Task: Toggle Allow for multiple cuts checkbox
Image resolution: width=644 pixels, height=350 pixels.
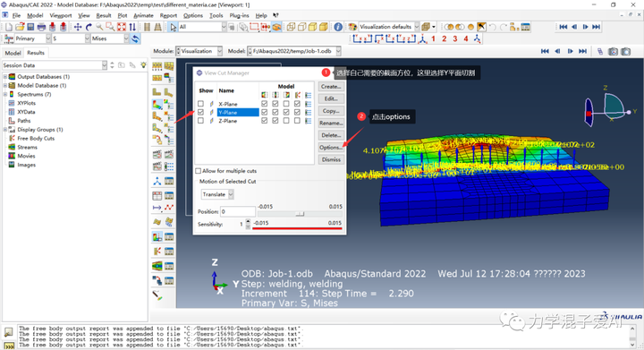Action: [x=198, y=171]
